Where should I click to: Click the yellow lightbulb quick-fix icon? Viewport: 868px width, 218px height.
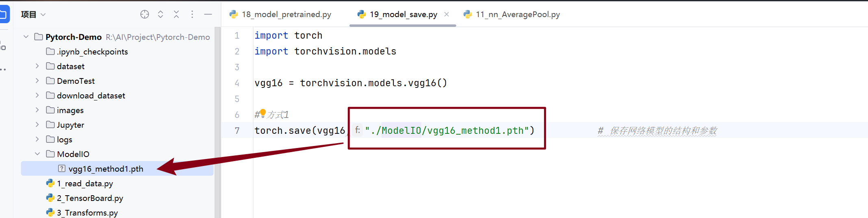click(263, 113)
